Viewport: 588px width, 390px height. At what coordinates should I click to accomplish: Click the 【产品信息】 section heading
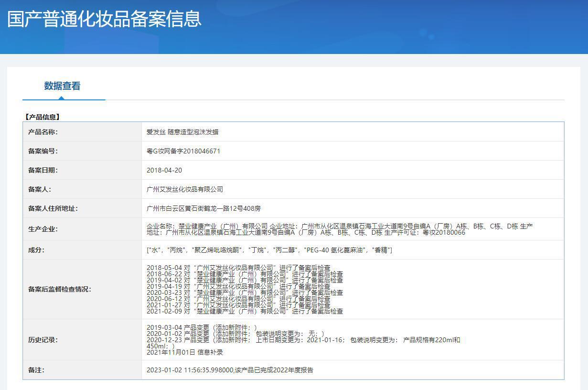pos(42,117)
